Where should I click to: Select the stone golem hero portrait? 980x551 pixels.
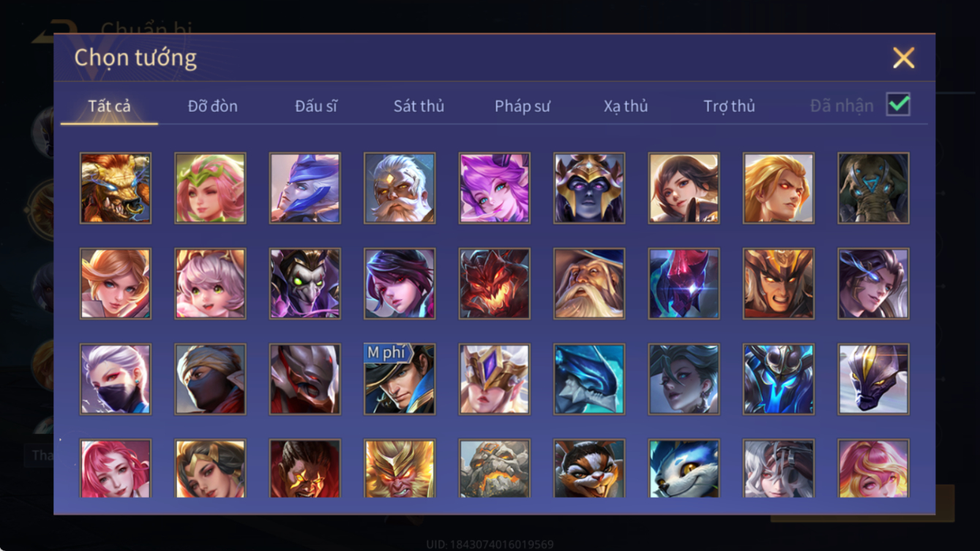click(494, 469)
